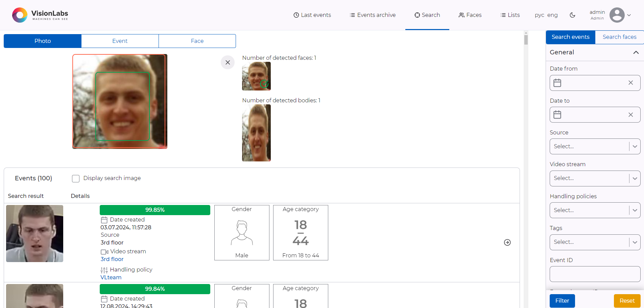This screenshot has height=308, width=644.
Task: Open the VLteam handling policy link
Action: pyautogui.click(x=111, y=277)
